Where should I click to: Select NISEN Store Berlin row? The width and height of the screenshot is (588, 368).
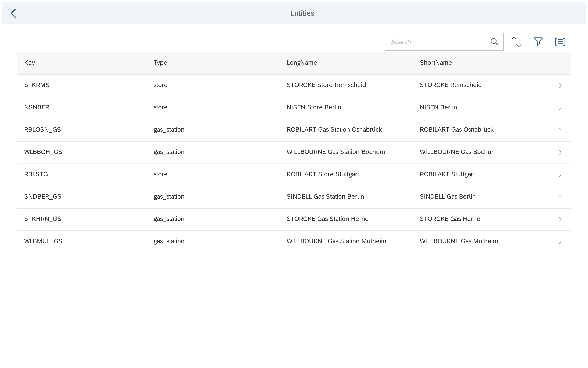(314, 107)
